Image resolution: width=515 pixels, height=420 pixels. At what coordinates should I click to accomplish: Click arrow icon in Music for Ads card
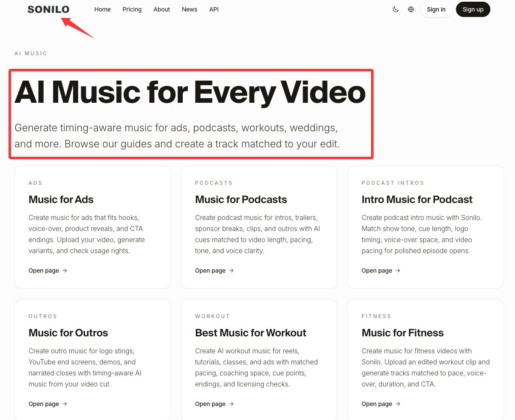(x=65, y=271)
